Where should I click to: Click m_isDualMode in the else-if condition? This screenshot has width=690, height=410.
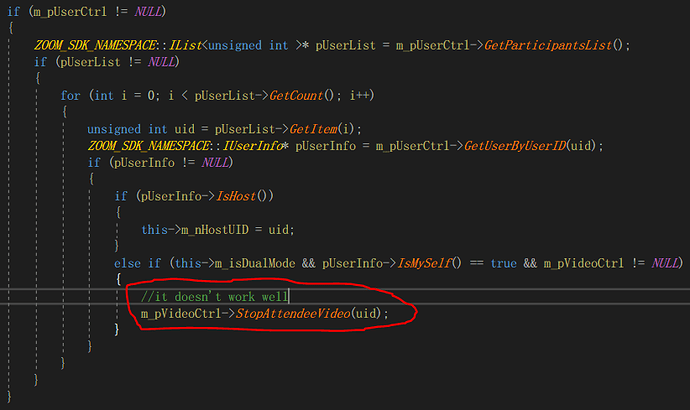click(255, 263)
